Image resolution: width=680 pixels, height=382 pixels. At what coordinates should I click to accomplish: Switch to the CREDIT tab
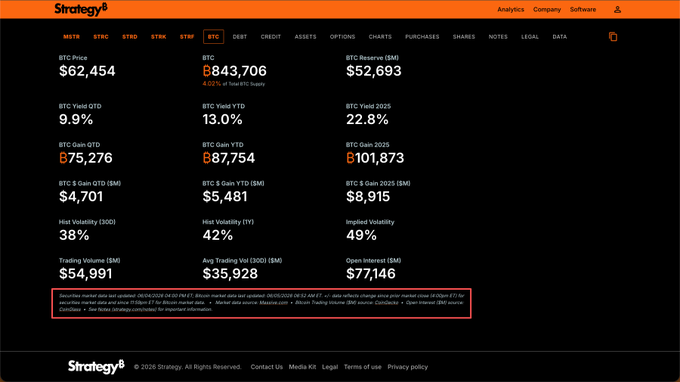tap(271, 37)
